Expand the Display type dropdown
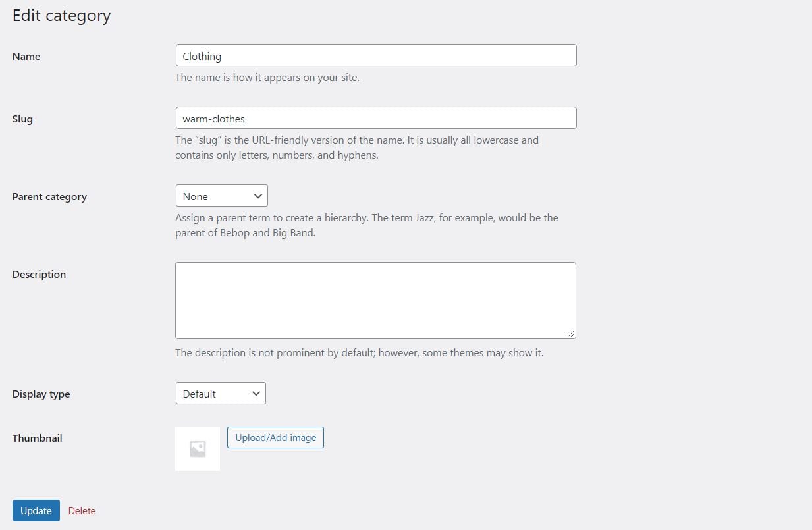Image resolution: width=812 pixels, height=530 pixels. [221, 394]
